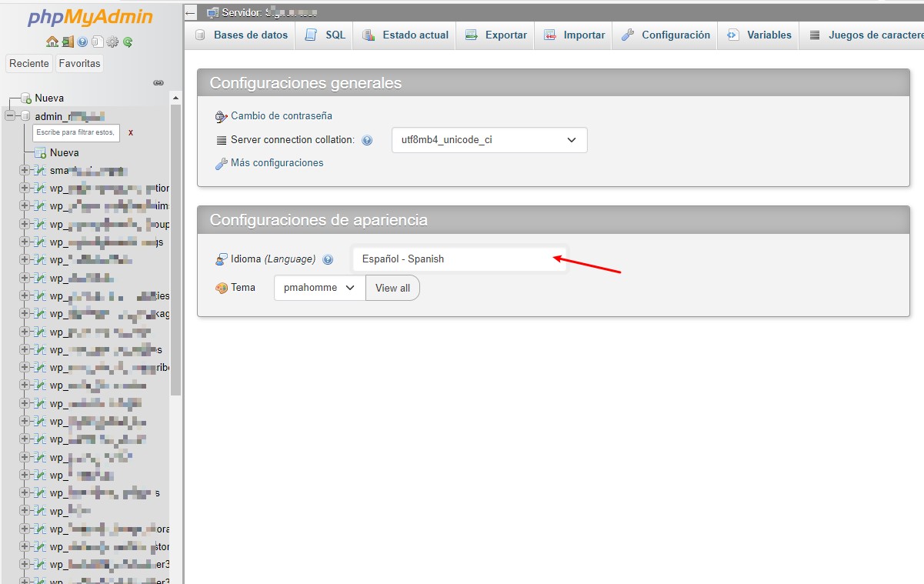Collapse the admin_ database tree node
The width and height of the screenshot is (924, 584).
click(10, 116)
